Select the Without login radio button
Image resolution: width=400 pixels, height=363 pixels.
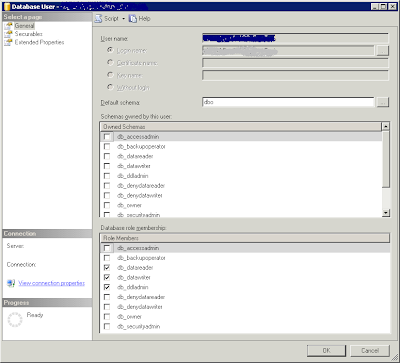110,87
